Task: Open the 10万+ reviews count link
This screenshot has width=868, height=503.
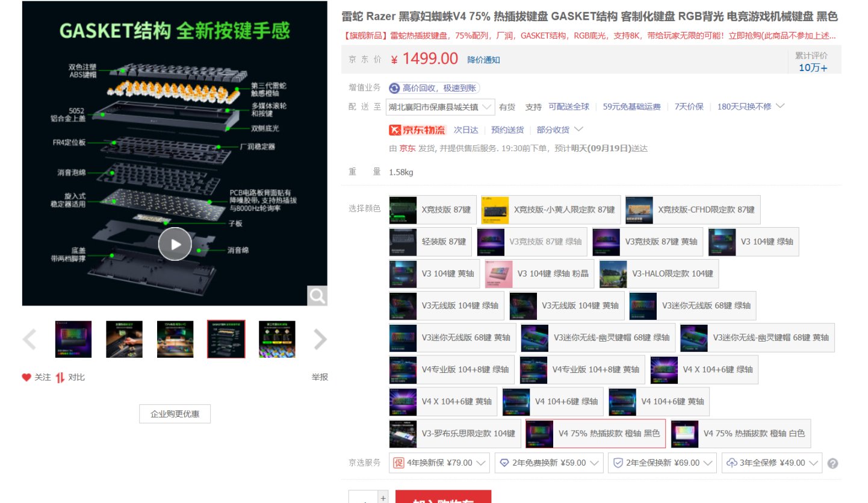Action: pyautogui.click(x=813, y=67)
